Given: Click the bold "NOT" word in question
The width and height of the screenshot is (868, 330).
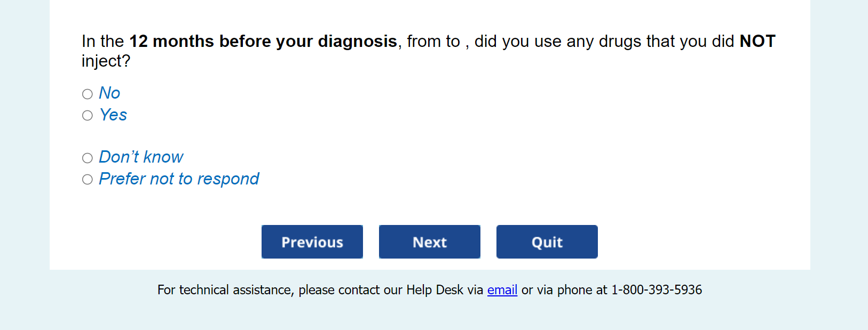Looking at the screenshot, I should tap(757, 42).
